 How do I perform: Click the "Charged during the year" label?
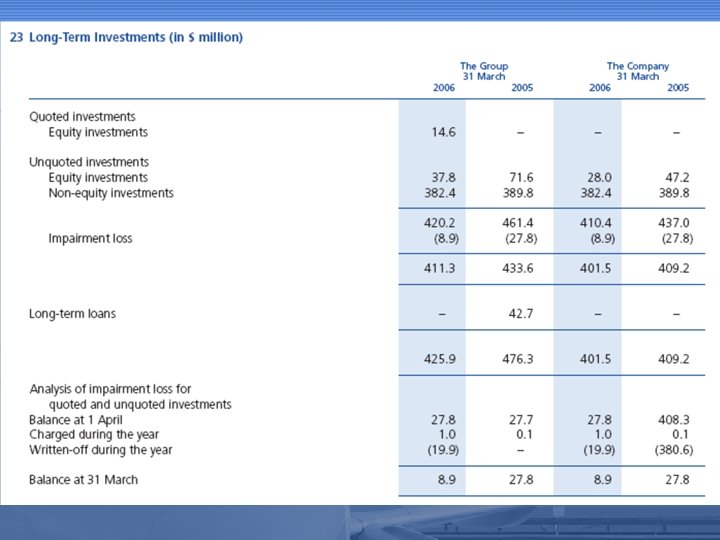pos(94,434)
